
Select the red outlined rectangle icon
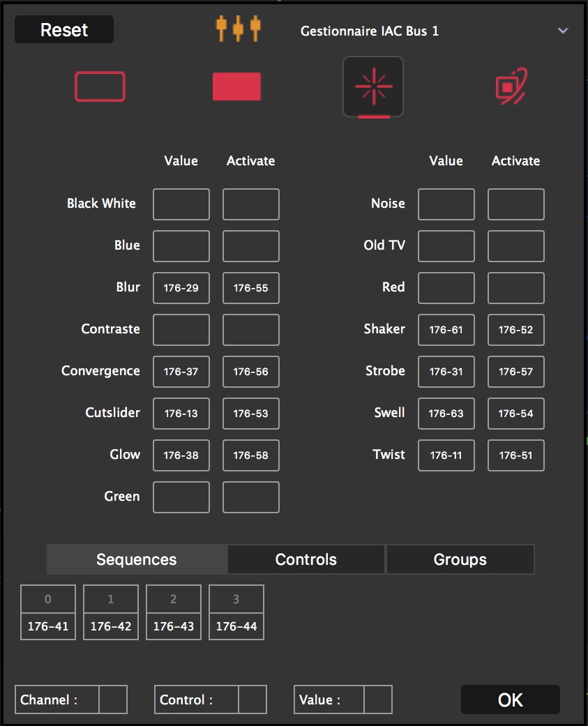tap(100, 87)
